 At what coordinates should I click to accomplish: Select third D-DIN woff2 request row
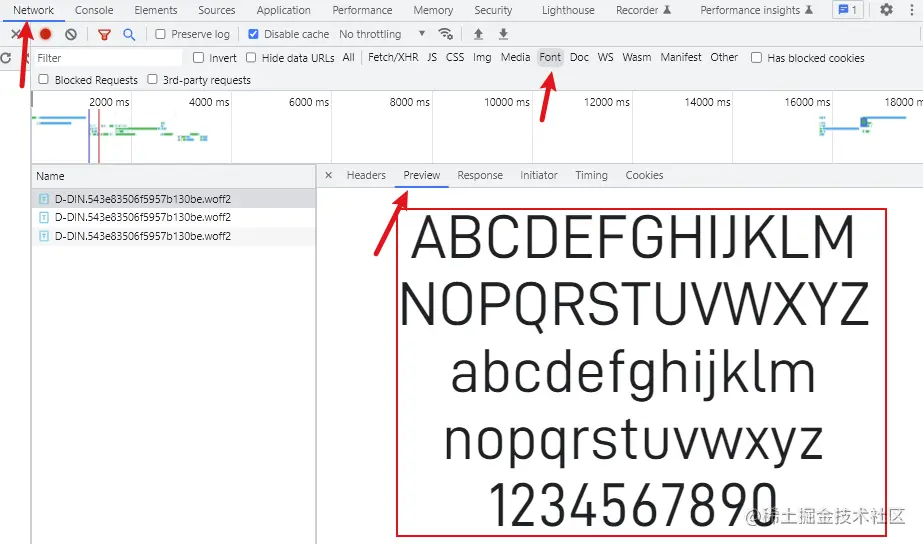174,236
